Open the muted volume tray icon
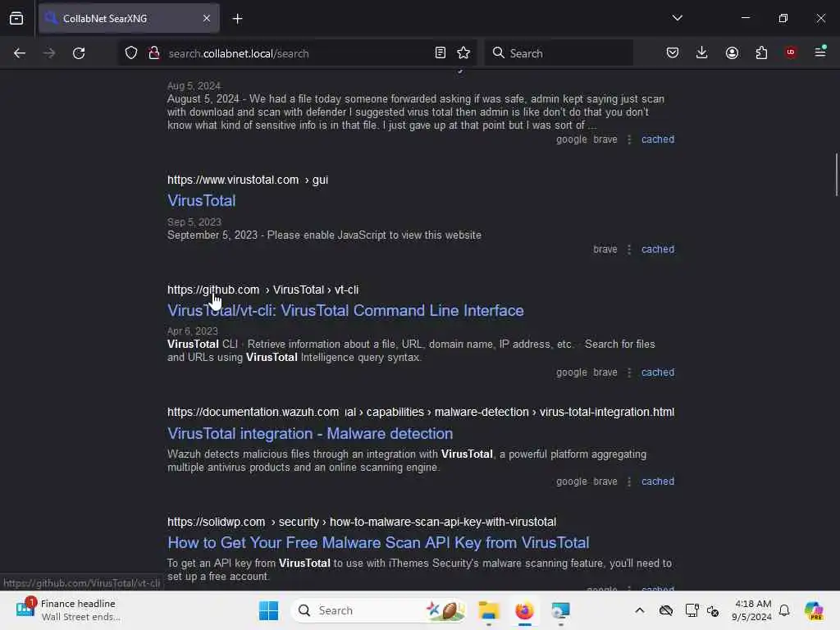840x630 pixels. click(x=713, y=610)
